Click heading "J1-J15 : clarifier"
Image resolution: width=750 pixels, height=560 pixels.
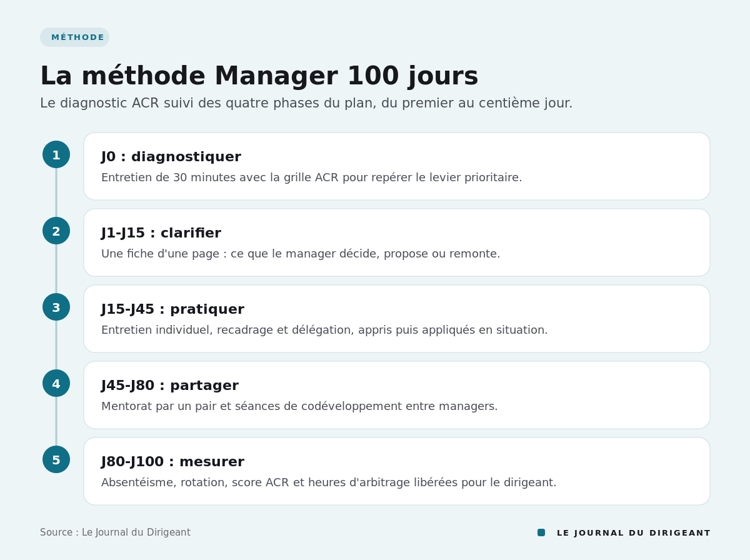pyautogui.click(x=161, y=233)
